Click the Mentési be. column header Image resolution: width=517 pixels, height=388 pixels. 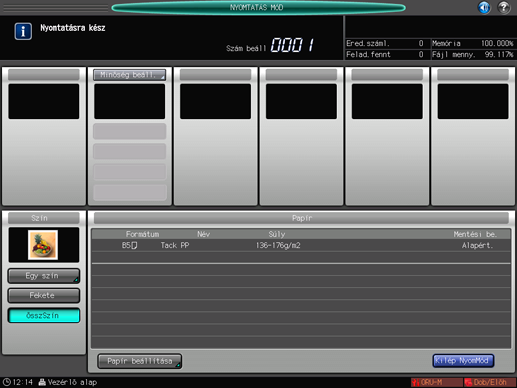coord(475,234)
